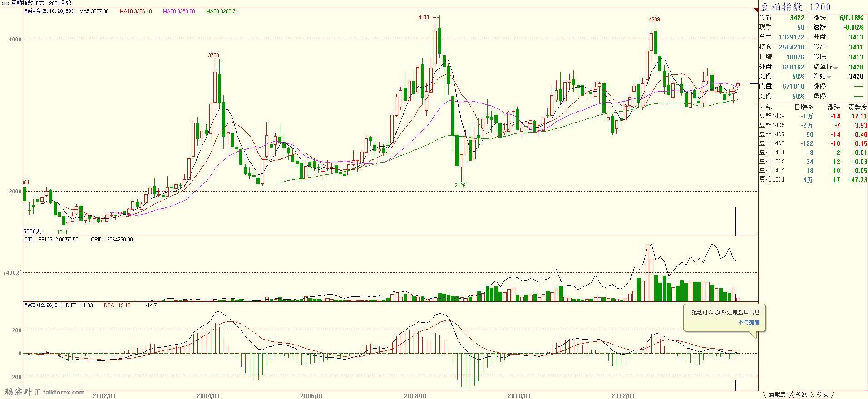Select the 豆粕1407 contract row
Viewport: 868px width, 399px height.
[x=813, y=134]
